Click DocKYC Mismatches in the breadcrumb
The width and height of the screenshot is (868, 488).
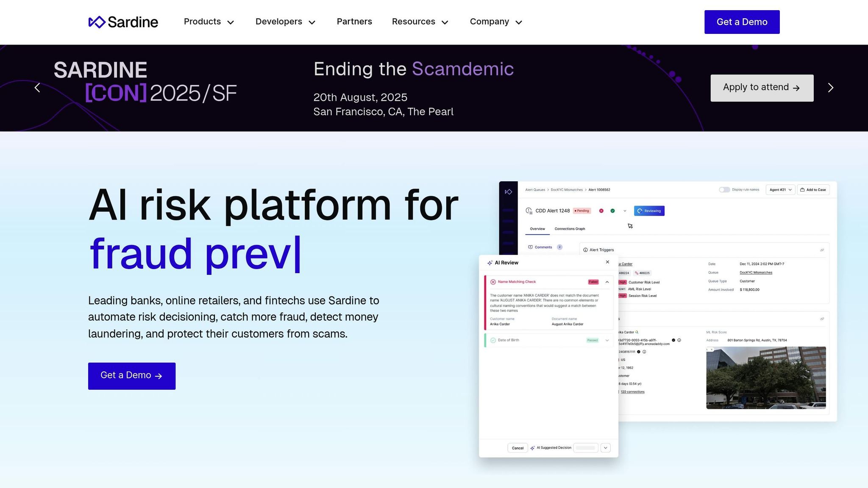[567, 190]
